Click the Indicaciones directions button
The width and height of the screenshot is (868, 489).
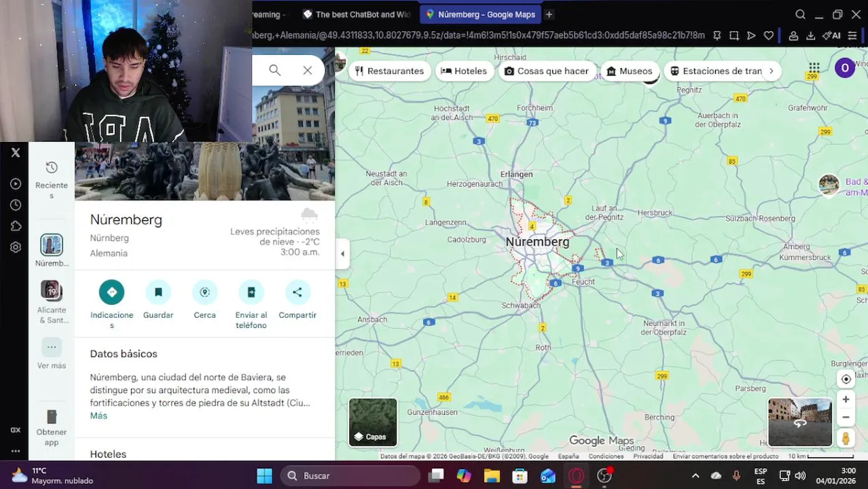coord(111,292)
